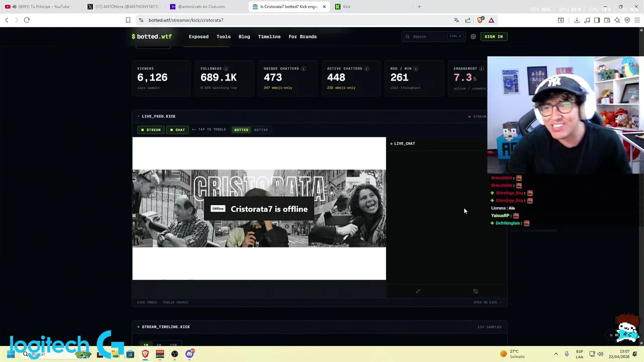Open OBS Studio in the taskbar
This screenshot has height=362, width=644.
click(x=175, y=354)
